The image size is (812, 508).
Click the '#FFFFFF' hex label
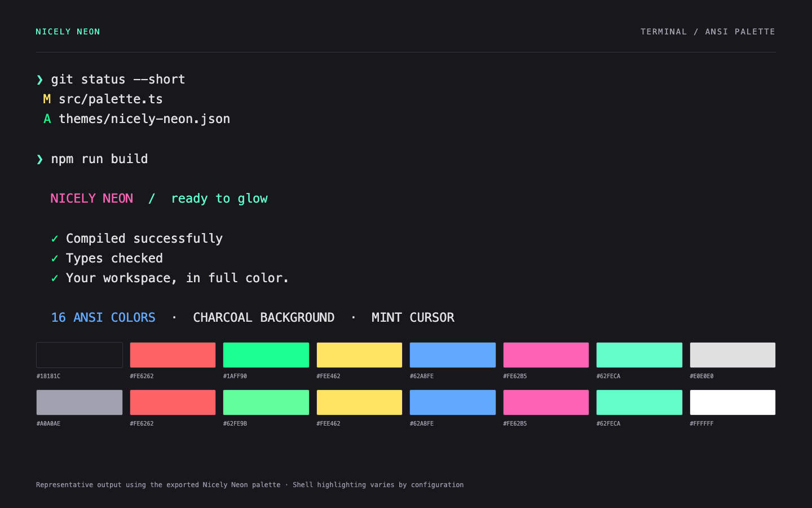point(701,423)
